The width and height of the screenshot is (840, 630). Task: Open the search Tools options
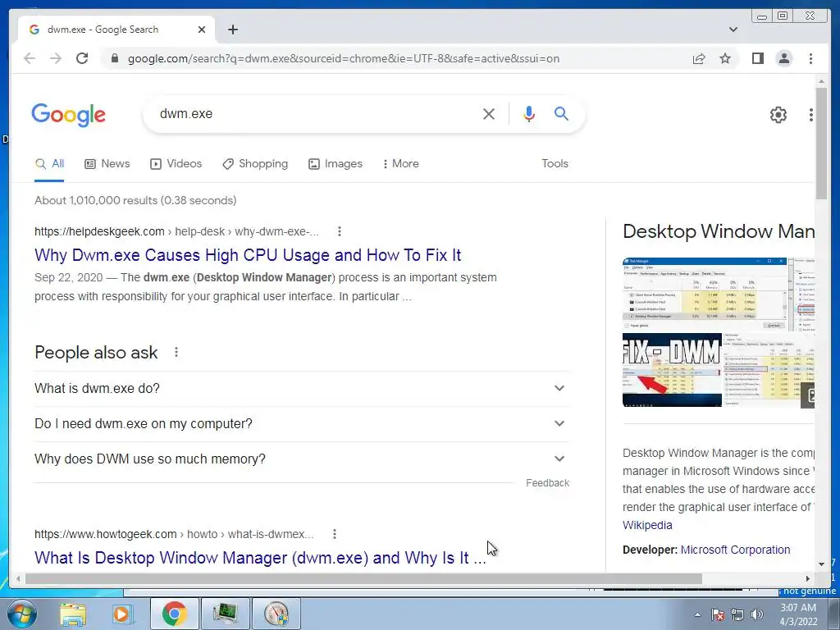555,164
